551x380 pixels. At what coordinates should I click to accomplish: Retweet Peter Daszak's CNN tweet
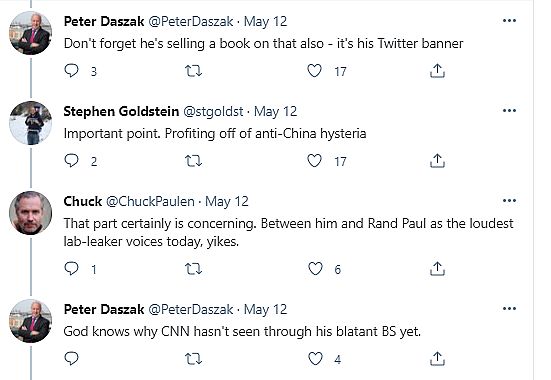(x=193, y=359)
